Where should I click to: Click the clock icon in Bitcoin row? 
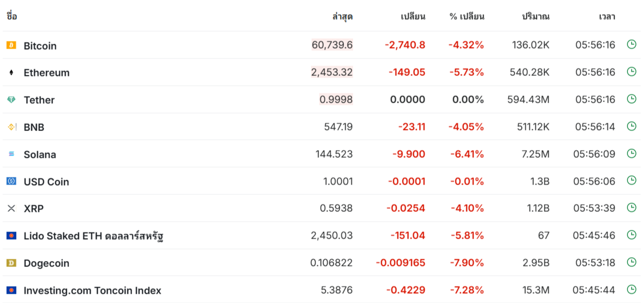click(x=631, y=44)
